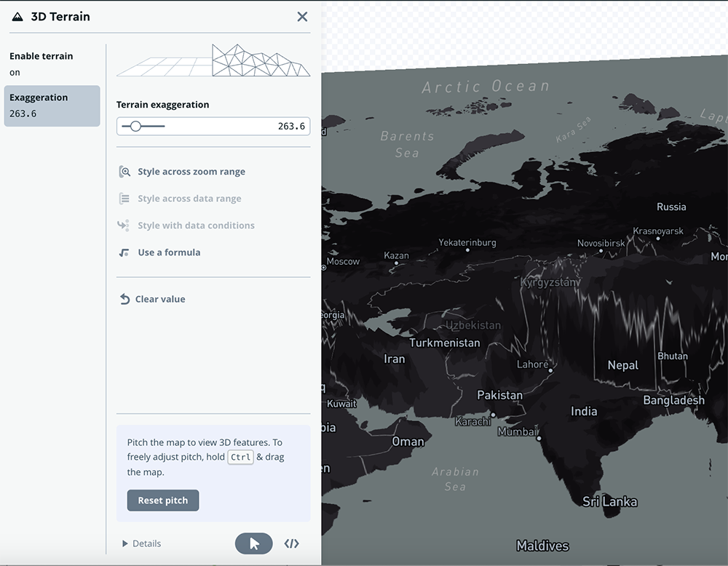Select the Style across zoom range magnifier icon
The image size is (728, 566).
pos(124,172)
